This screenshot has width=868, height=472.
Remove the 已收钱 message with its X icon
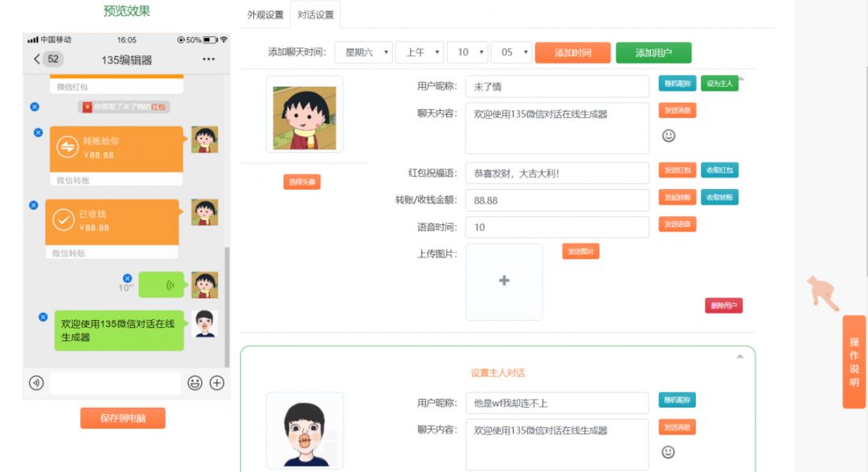coord(34,205)
